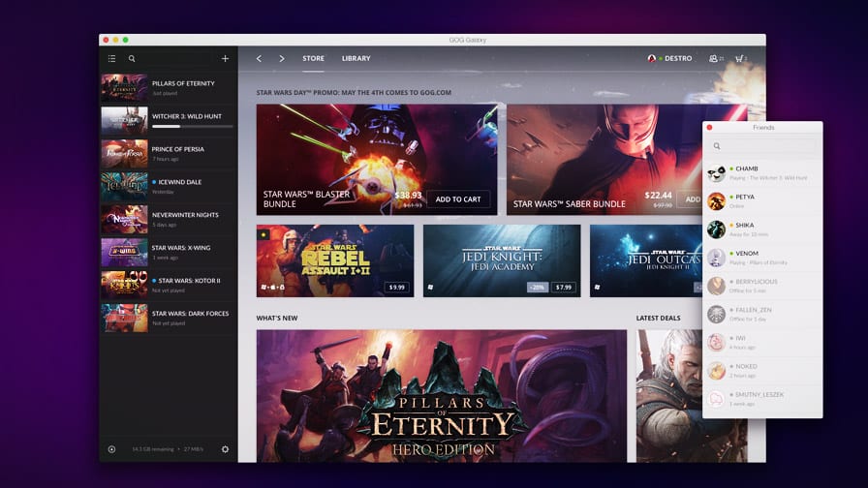Viewport: 868px width, 488px height.
Task: Open Star Wars: Dark Forces sidebar thumbnail
Action: click(x=125, y=318)
